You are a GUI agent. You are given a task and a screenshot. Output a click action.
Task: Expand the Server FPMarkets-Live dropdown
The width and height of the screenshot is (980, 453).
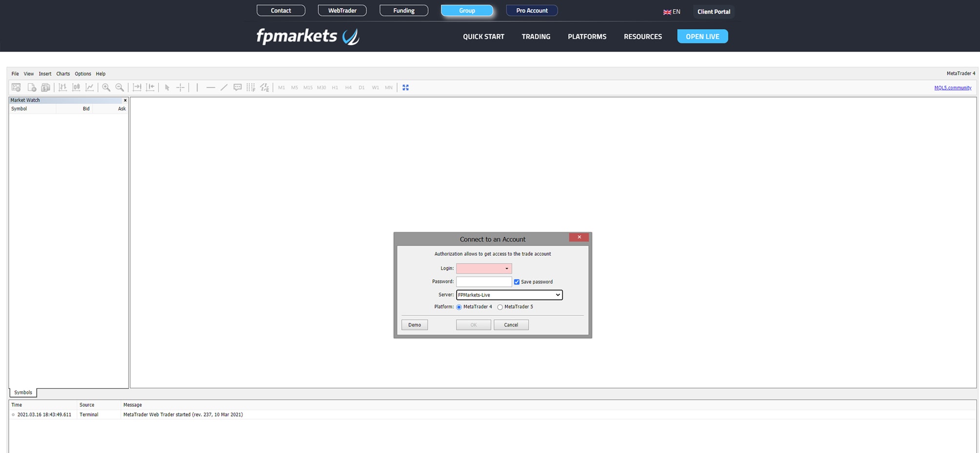click(509, 295)
